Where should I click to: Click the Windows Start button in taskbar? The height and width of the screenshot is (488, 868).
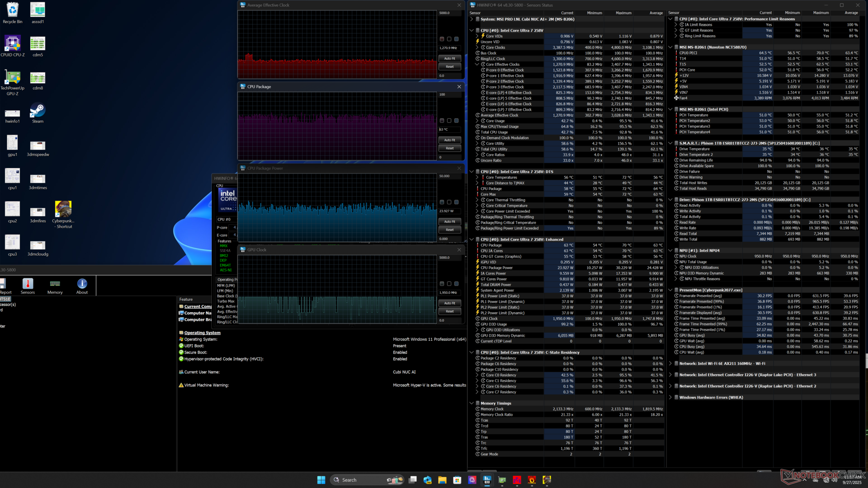pyautogui.click(x=321, y=480)
